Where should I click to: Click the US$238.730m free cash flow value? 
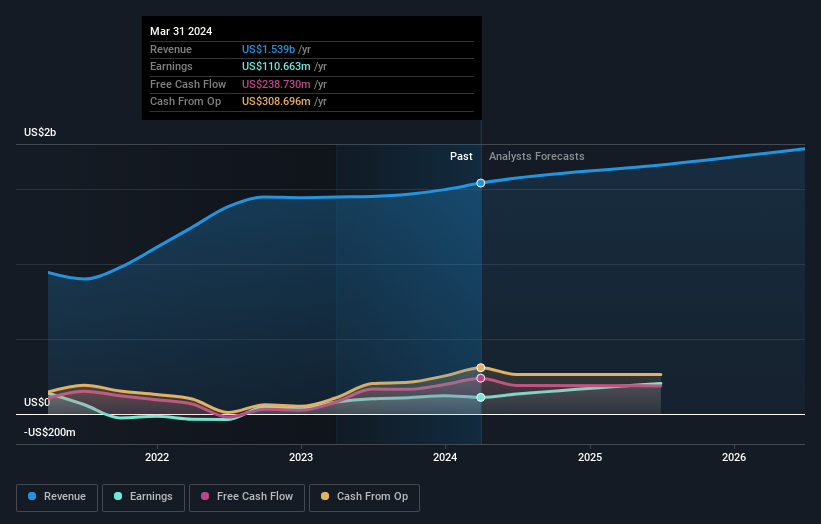point(276,84)
